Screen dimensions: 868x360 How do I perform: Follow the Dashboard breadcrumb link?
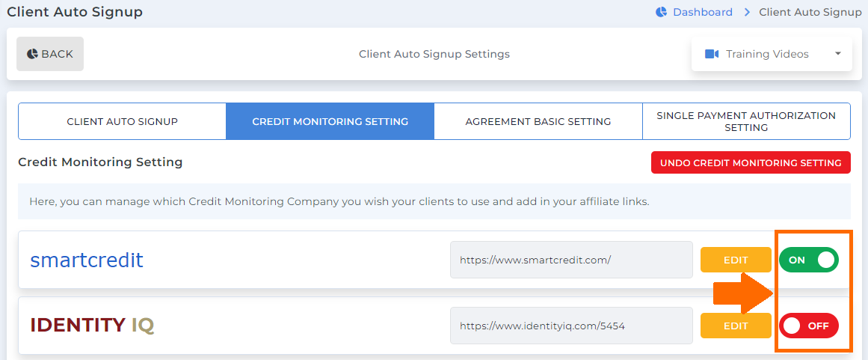tap(703, 12)
